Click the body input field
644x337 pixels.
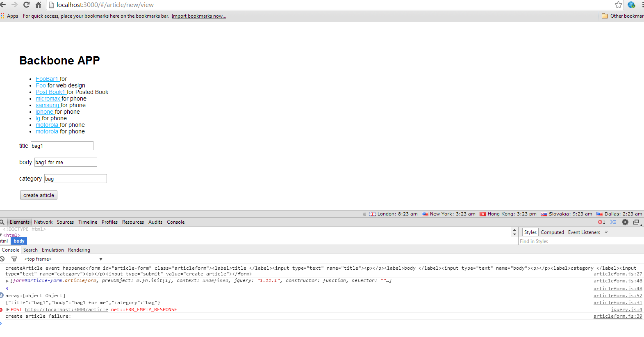(66, 162)
